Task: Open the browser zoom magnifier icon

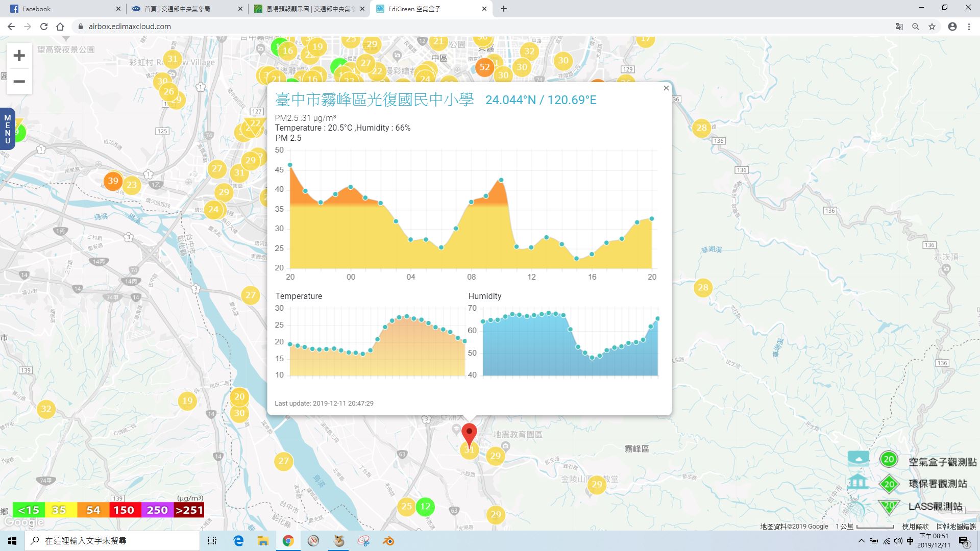Action: [916, 27]
